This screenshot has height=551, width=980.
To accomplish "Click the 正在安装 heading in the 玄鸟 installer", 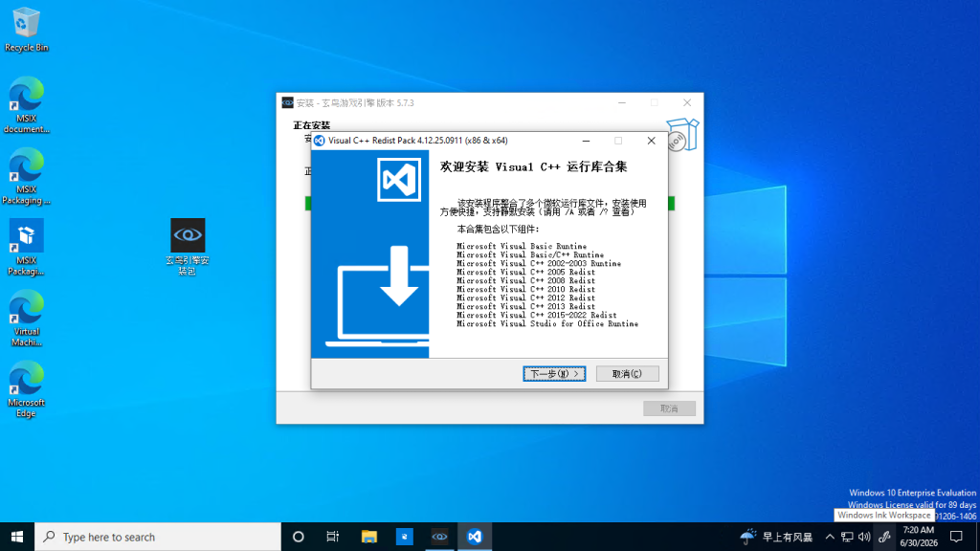I will [x=311, y=125].
